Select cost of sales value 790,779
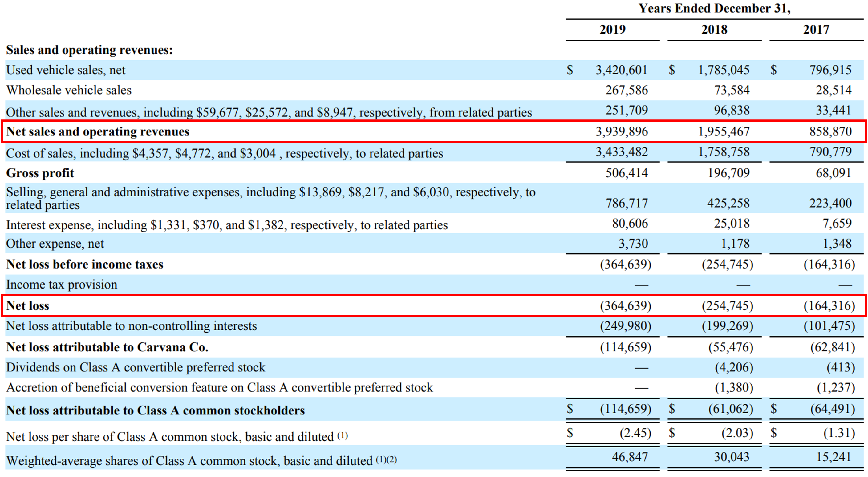Image resolution: width=868 pixels, height=477 pixels. click(x=831, y=152)
